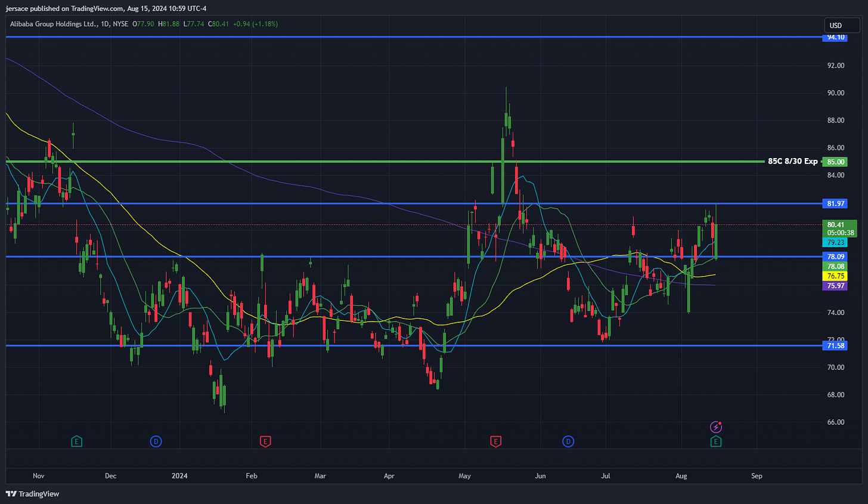Click the countdown timer 05:00:38

click(x=841, y=233)
